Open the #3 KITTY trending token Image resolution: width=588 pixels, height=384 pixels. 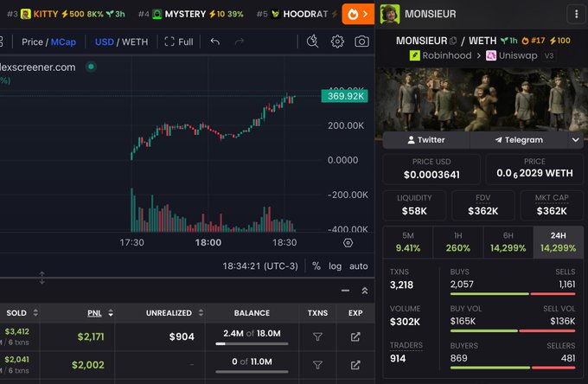[x=66, y=14]
